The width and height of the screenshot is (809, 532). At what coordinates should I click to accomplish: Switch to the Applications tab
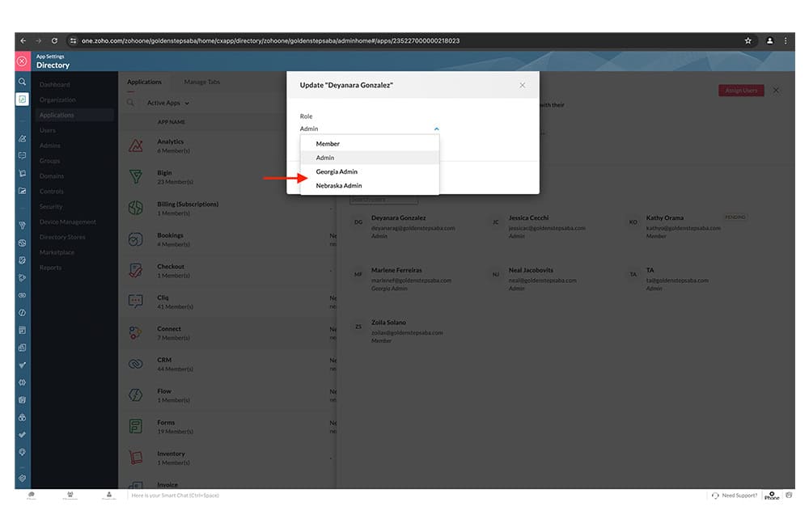coord(144,82)
